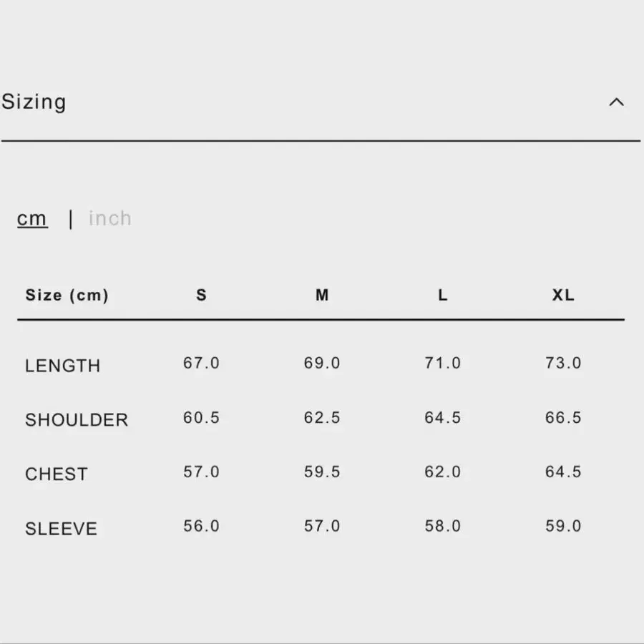The width and height of the screenshot is (644, 644).
Task: Click the CHEST row label
Action: 57,474
